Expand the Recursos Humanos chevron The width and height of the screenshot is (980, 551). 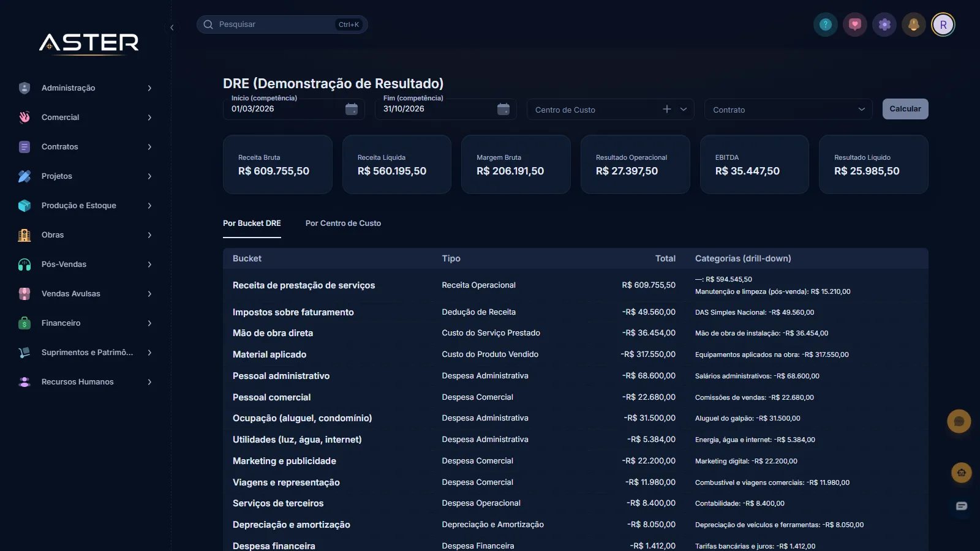click(149, 382)
